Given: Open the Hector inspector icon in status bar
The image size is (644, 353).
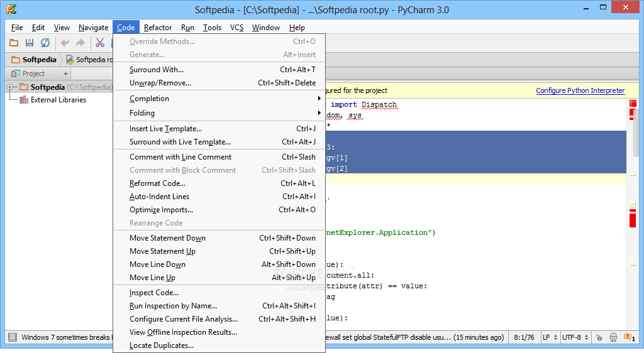Looking at the screenshot, I should click(613, 337).
